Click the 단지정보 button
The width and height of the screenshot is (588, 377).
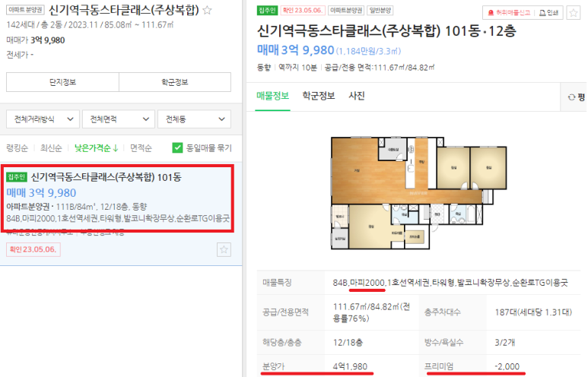point(62,82)
